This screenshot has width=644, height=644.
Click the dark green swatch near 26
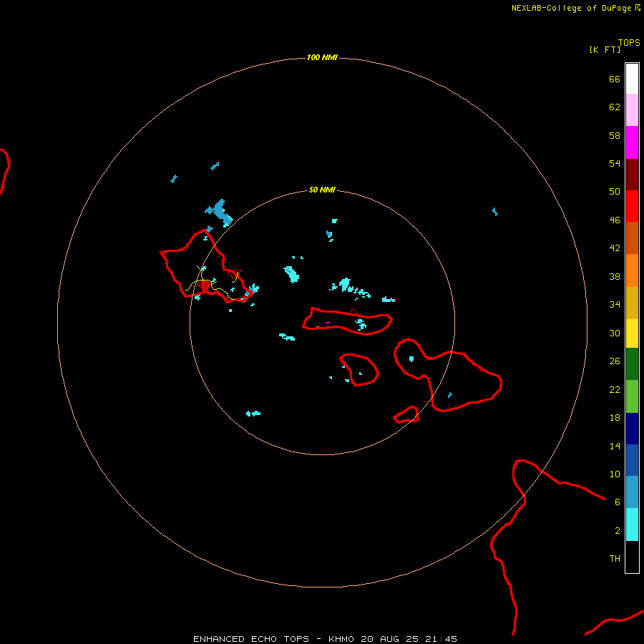(632, 364)
